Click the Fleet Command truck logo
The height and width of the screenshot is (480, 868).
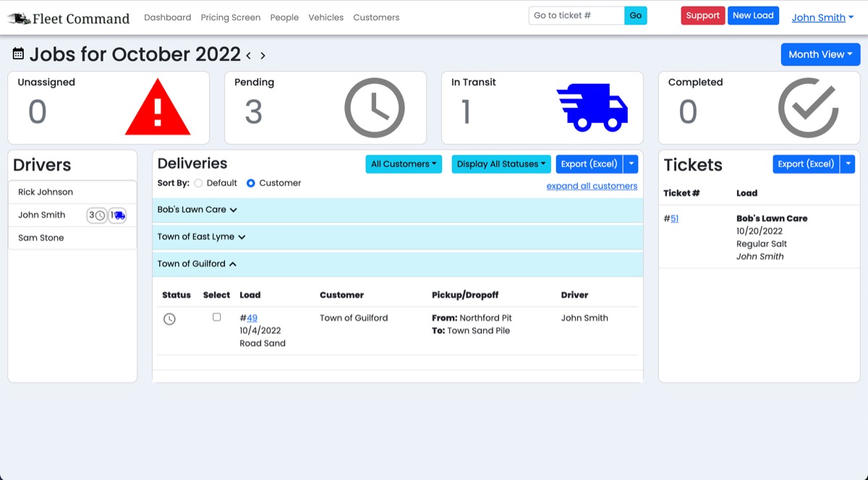tap(20, 19)
